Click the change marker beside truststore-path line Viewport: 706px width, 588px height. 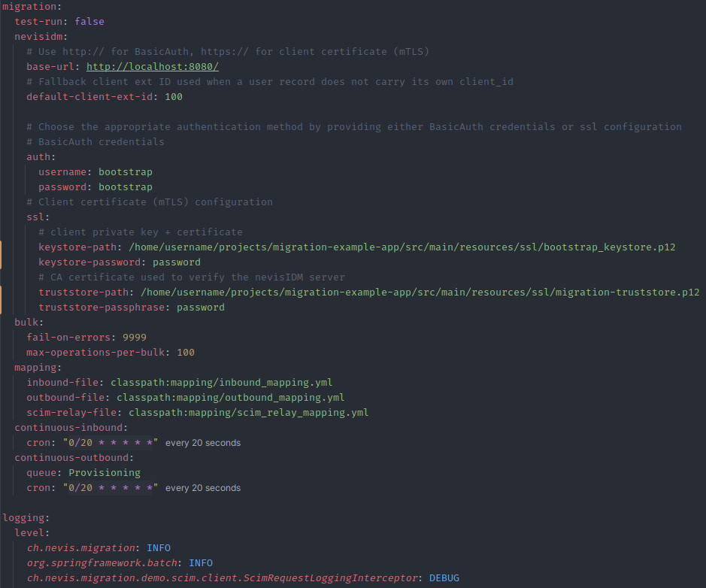pyautogui.click(x=1, y=300)
